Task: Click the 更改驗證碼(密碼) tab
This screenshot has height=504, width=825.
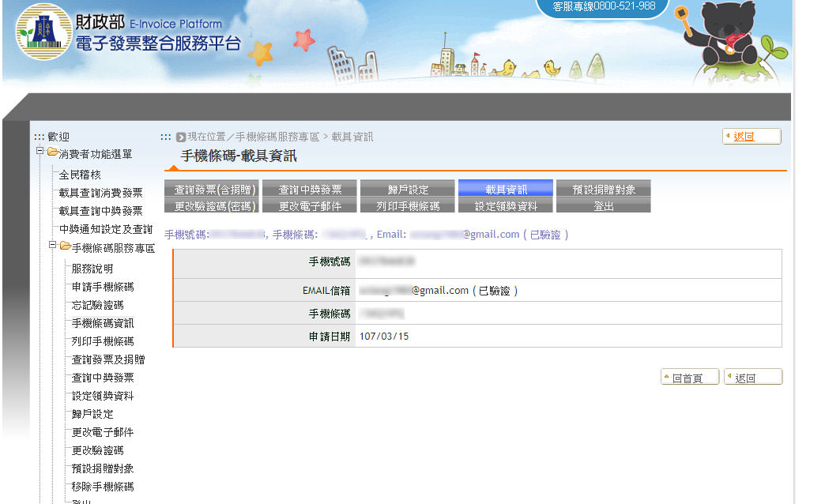Action: [x=211, y=206]
